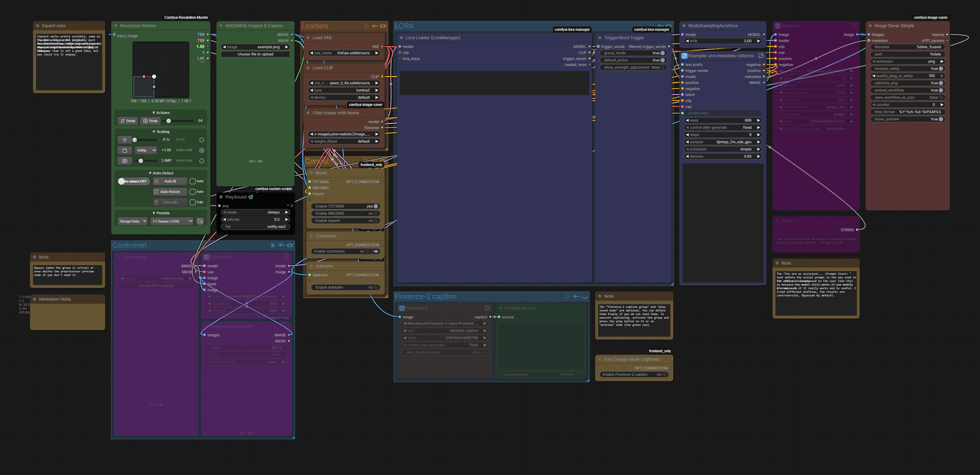Click the Loaders group play icon

tap(366, 26)
